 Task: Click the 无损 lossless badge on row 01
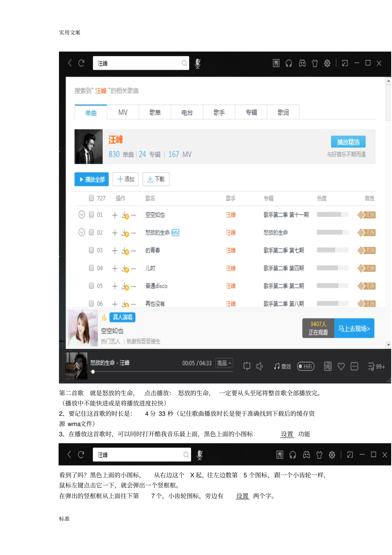click(x=366, y=215)
